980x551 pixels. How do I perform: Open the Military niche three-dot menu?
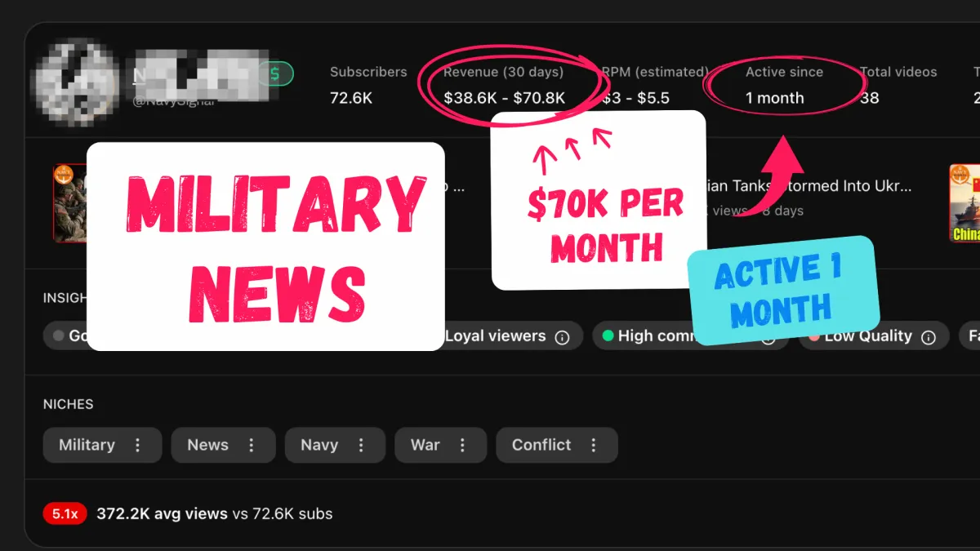137,445
